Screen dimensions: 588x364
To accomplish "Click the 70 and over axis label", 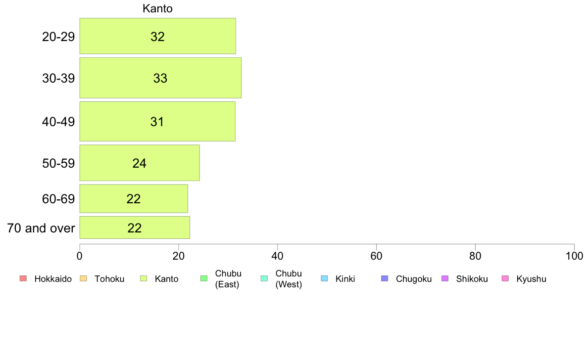I will [x=41, y=228].
